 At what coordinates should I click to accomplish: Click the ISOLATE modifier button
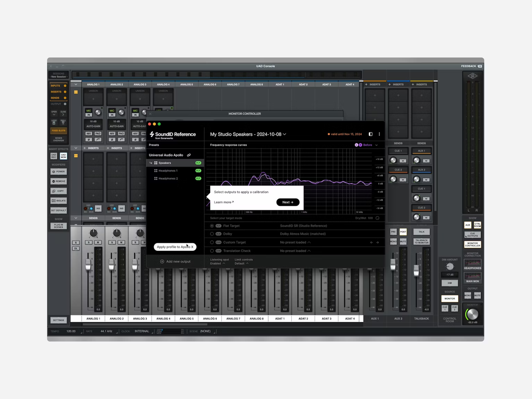[59, 201]
